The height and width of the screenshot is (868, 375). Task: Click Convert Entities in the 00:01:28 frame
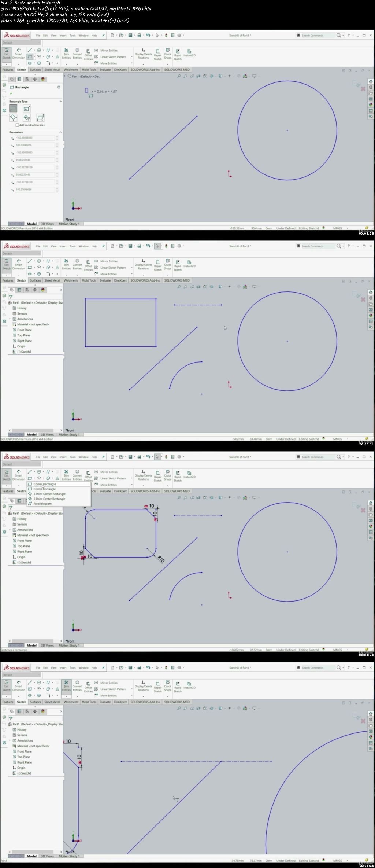pos(77,54)
